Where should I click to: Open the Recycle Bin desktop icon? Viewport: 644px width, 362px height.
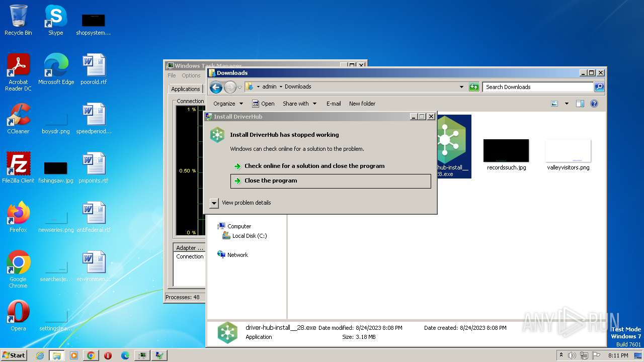coord(18,20)
